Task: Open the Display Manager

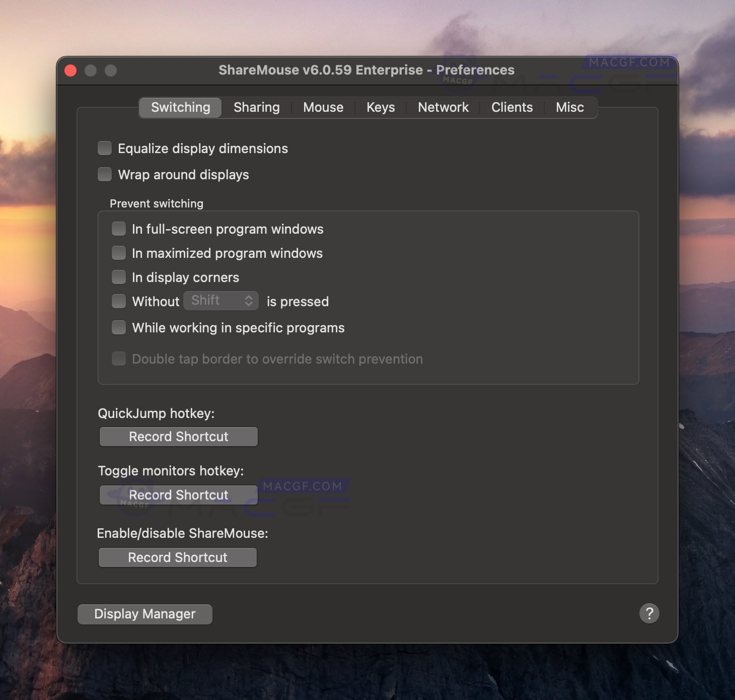Action: [x=144, y=614]
